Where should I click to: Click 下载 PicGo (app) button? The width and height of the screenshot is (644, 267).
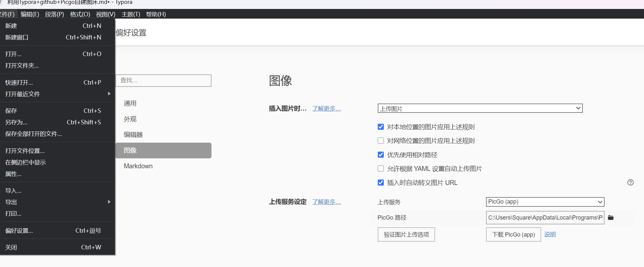tap(514, 234)
